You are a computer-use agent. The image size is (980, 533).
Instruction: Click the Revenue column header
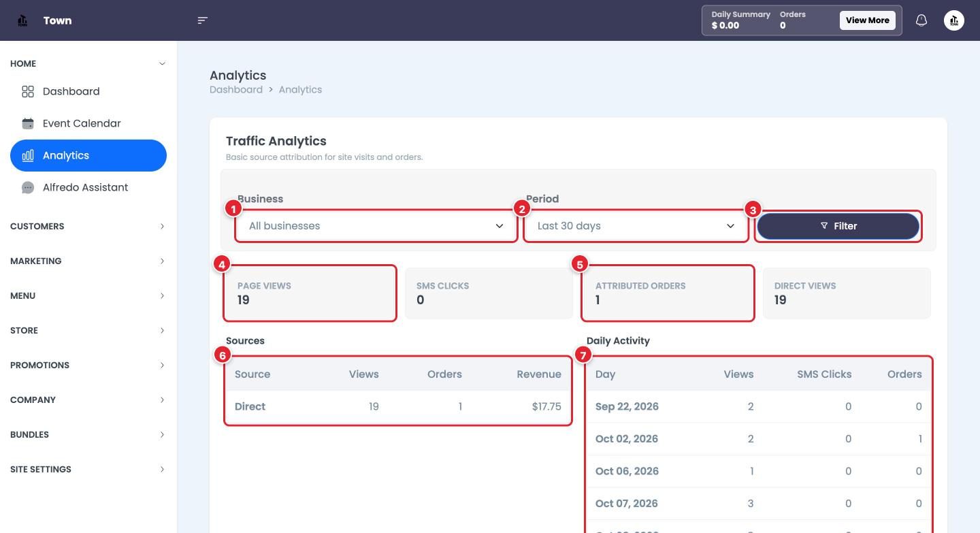[538, 374]
